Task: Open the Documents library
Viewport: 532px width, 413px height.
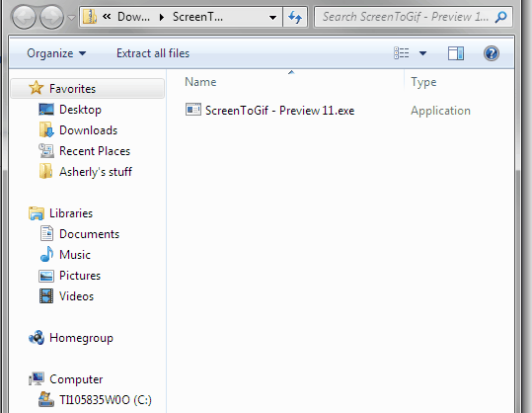Action: 89,234
